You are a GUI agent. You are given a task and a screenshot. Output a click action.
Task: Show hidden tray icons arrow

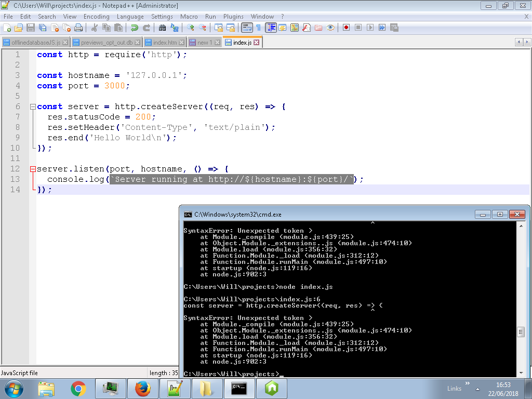tap(478, 389)
